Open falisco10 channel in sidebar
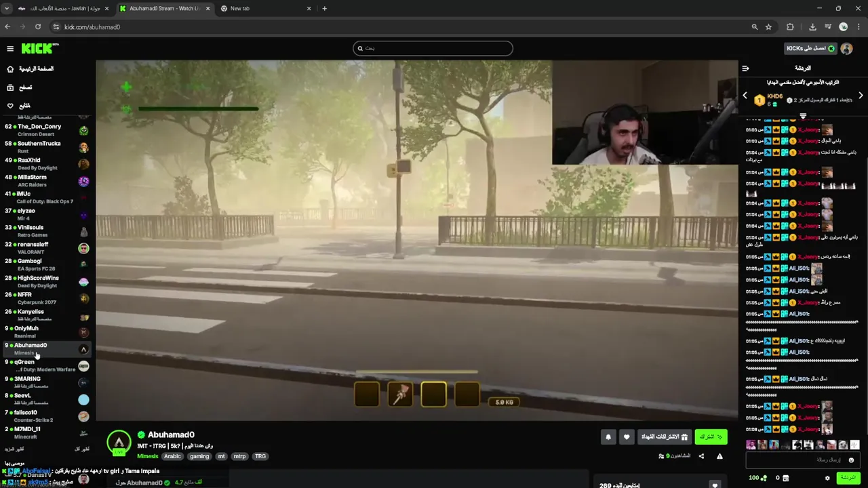The image size is (868, 488). point(46,415)
